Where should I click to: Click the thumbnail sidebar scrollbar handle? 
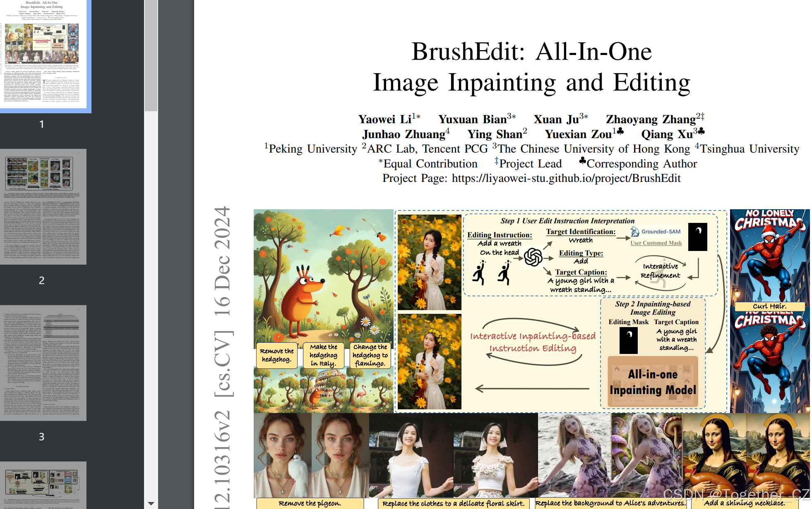[151, 55]
